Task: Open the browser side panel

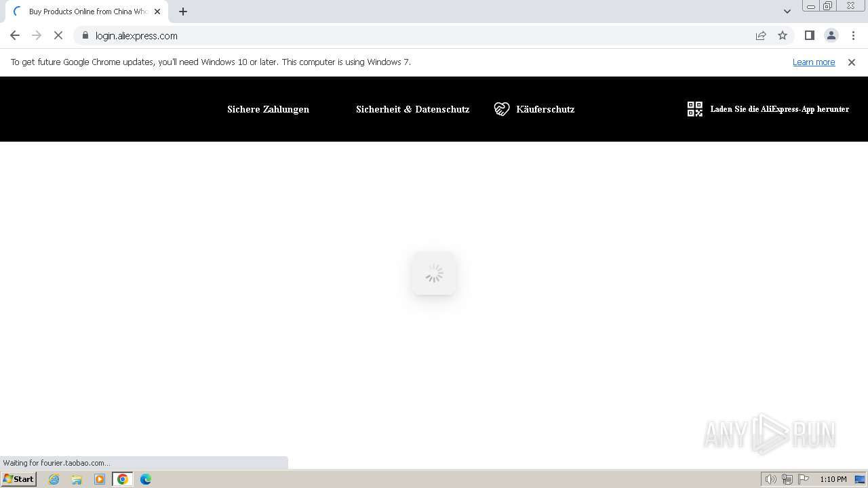Action: (x=809, y=35)
